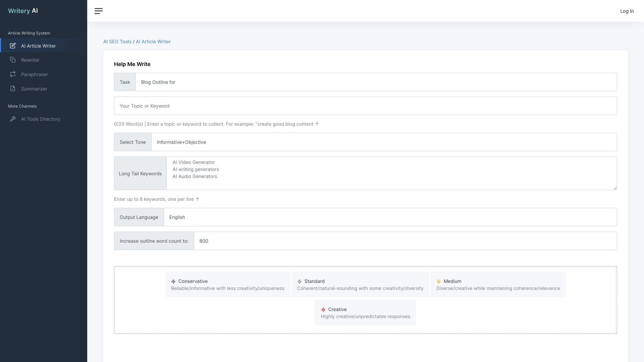
Task: Select the Conservative creativity option
Action: tap(227, 284)
